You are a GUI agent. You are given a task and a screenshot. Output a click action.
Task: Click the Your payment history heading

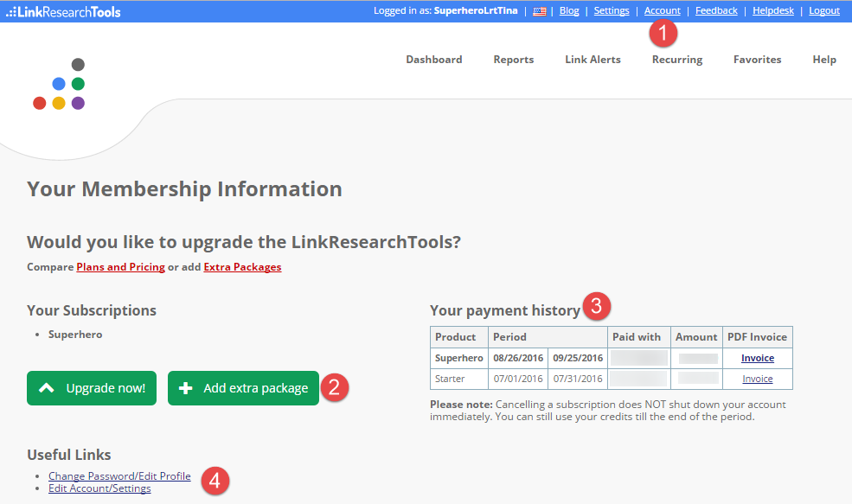(x=505, y=310)
